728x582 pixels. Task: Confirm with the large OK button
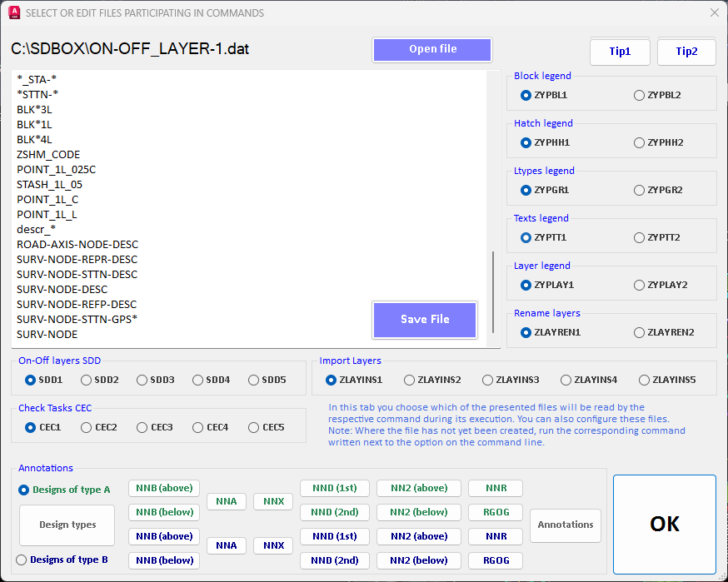665,525
